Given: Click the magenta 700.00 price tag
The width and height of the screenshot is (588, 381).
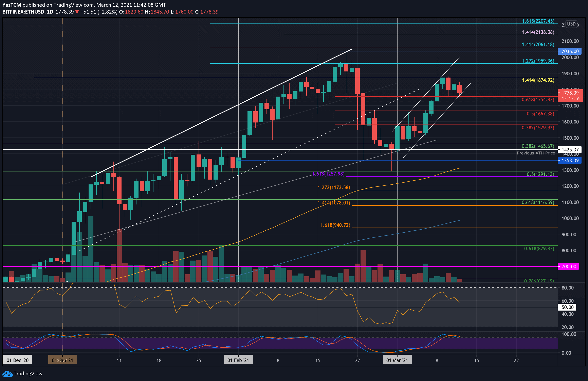Looking at the screenshot, I should (x=568, y=266).
